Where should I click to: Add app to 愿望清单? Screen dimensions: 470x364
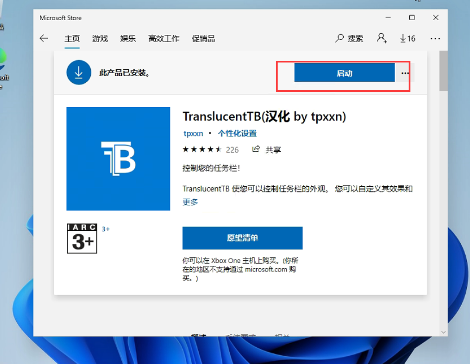coord(242,238)
